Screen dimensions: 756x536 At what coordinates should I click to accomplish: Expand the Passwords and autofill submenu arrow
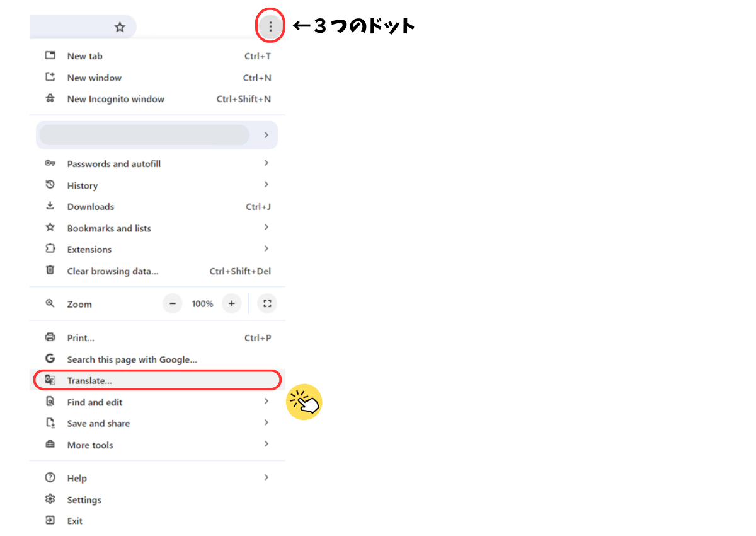point(266,163)
